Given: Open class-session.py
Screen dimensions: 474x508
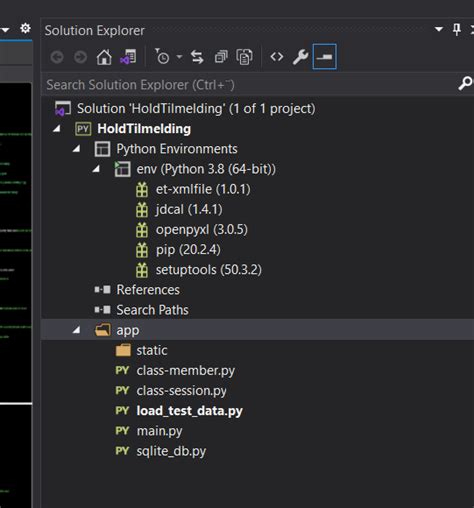Looking at the screenshot, I should pyautogui.click(x=181, y=391).
